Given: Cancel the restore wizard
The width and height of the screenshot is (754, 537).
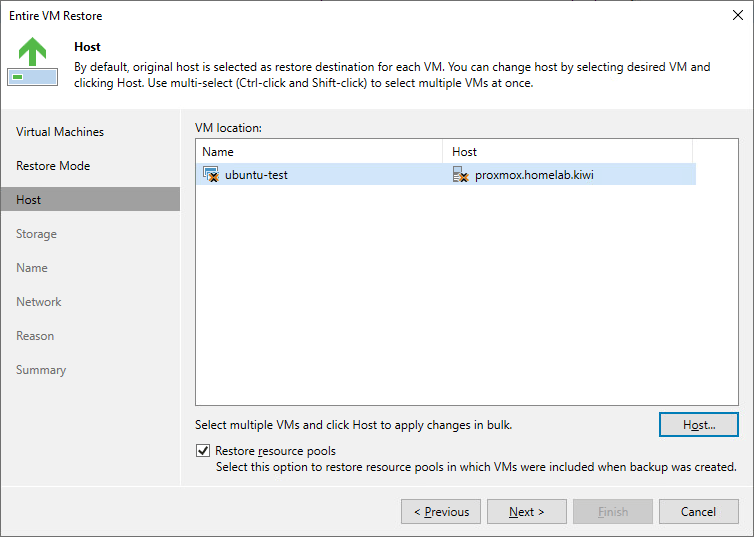Looking at the screenshot, I should point(698,512).
